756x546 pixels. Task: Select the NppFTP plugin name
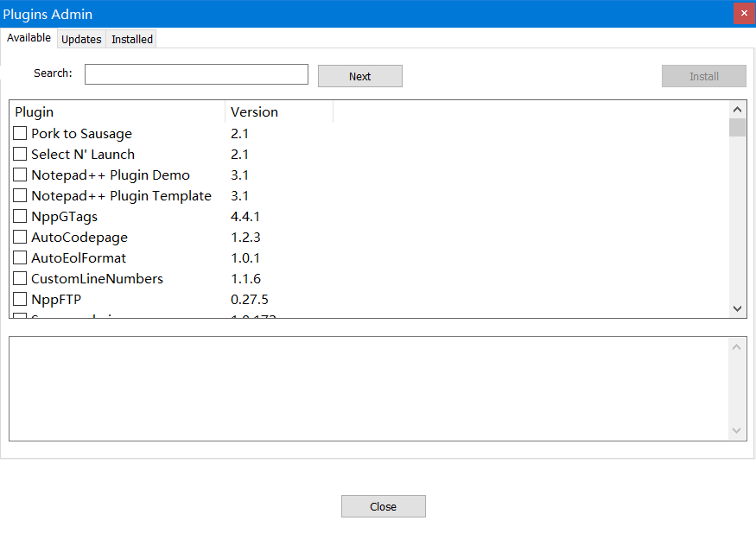pyautogui.click(x=56, y=300)
